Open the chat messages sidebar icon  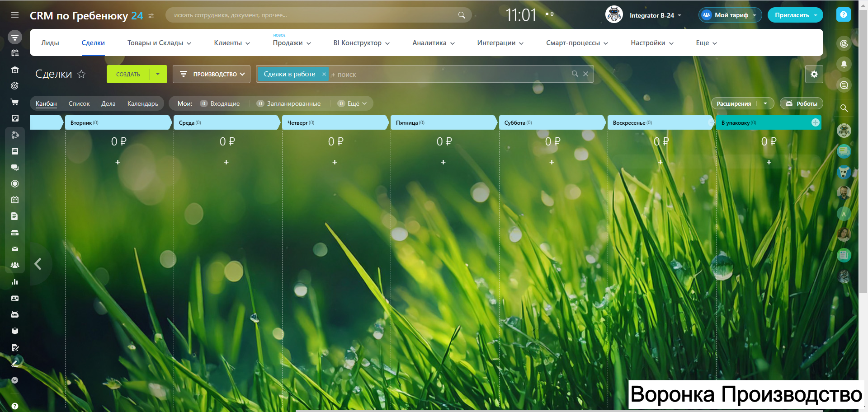pos(15,167)
